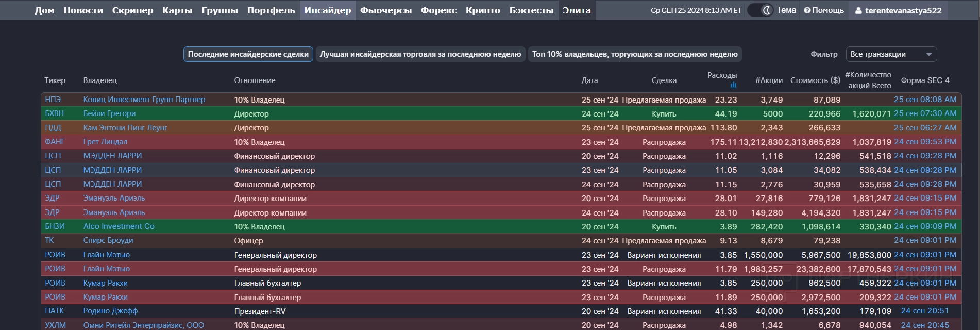Screen dimensions: 980x330
Task: Open owner Alco Investment Co link
Action: (x=119, y=226)
